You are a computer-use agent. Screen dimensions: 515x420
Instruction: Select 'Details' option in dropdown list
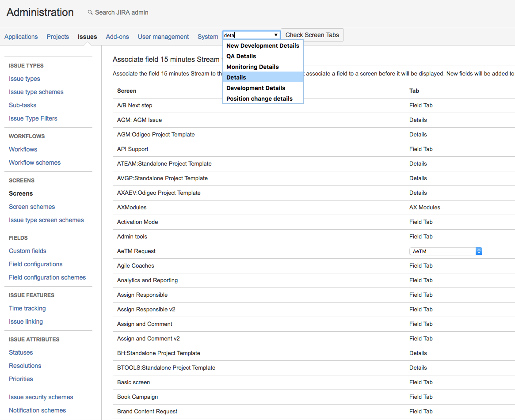pos(236,77)
